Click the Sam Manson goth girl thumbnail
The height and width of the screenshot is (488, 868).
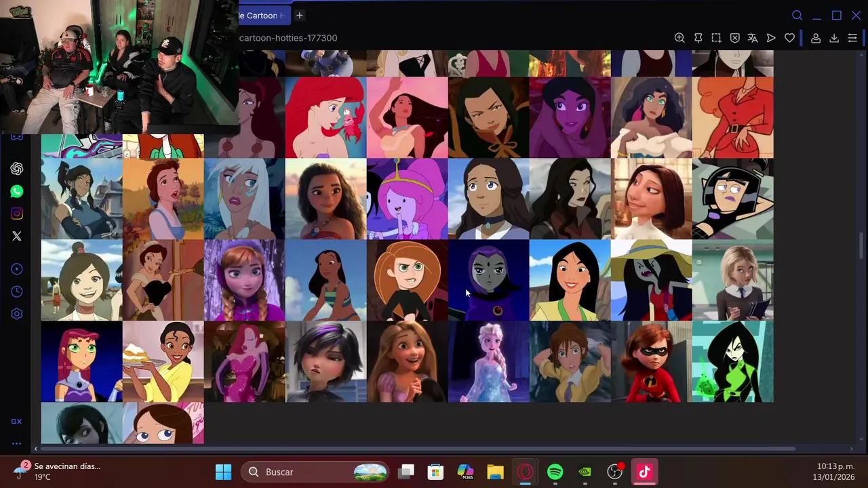[x=732, y=199]
